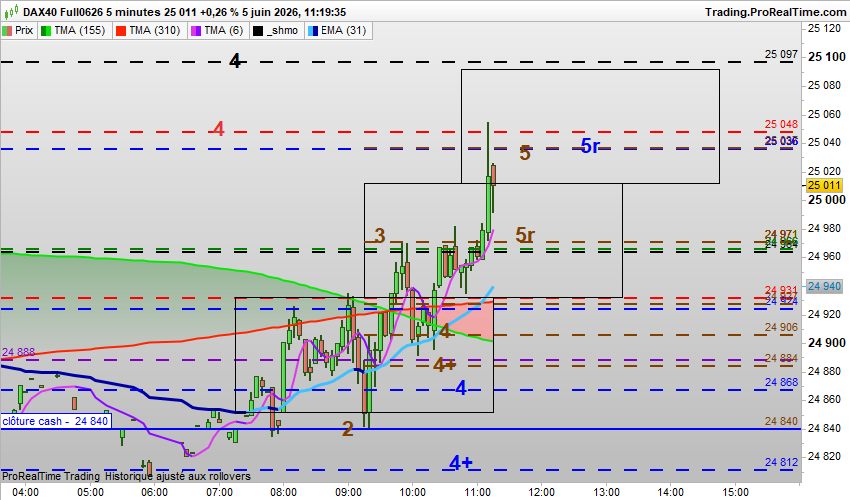Click the purple 24 888 label at left

(18, 352)
